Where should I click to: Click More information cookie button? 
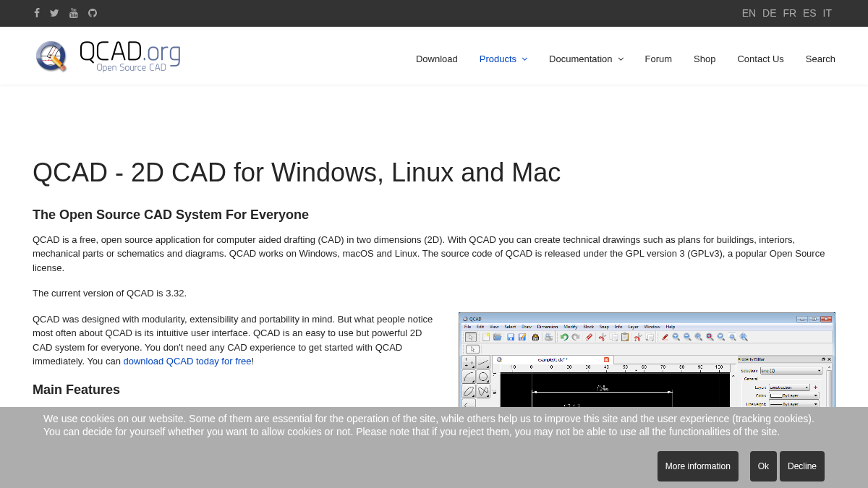(x=698, y=466)
